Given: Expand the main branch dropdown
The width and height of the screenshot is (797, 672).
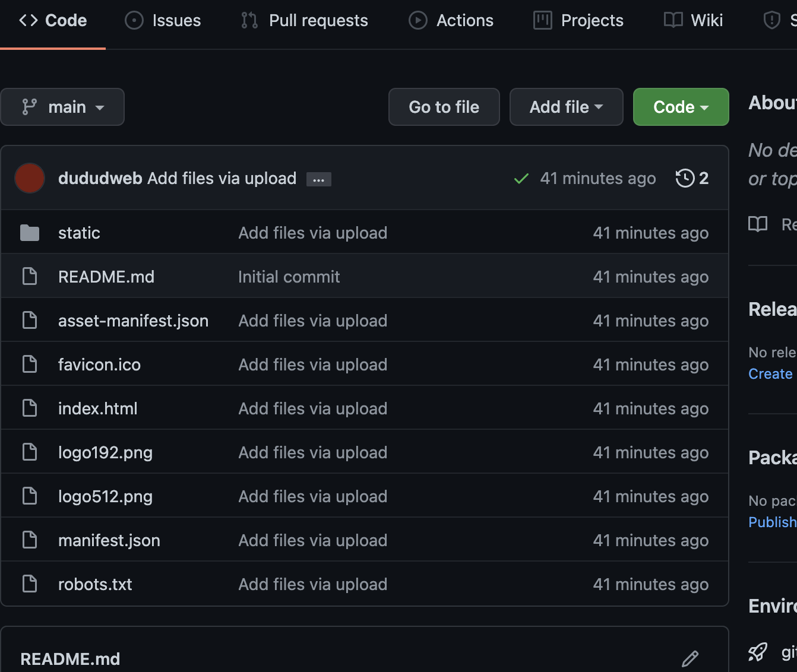Looking at the screenshot, I should (62, 107).
